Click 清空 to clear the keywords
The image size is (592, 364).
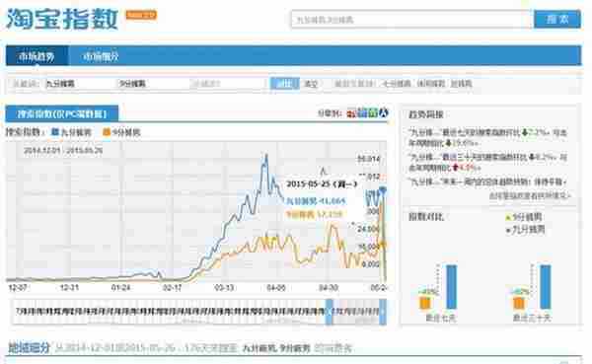(x=311, y=84)
